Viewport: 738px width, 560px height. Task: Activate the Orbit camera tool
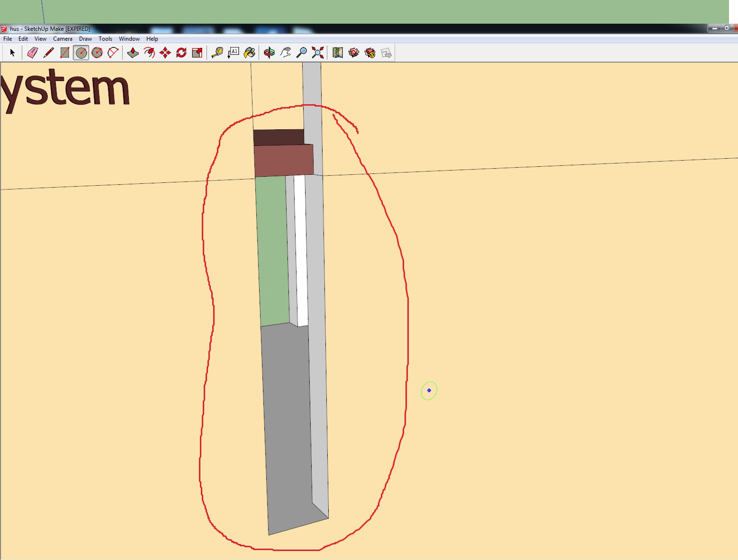point(269,53)
